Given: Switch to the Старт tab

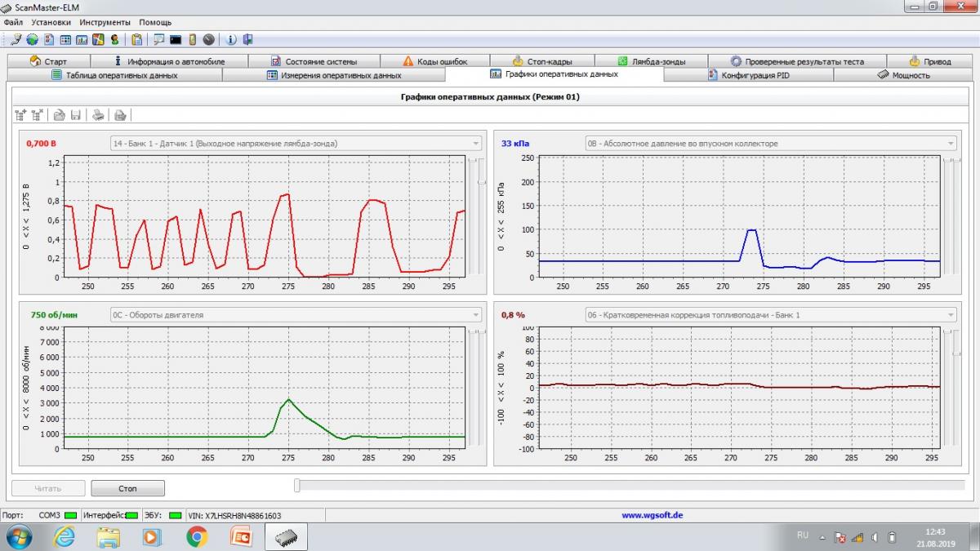Looking at the screenshot, I should coord(48,61).
